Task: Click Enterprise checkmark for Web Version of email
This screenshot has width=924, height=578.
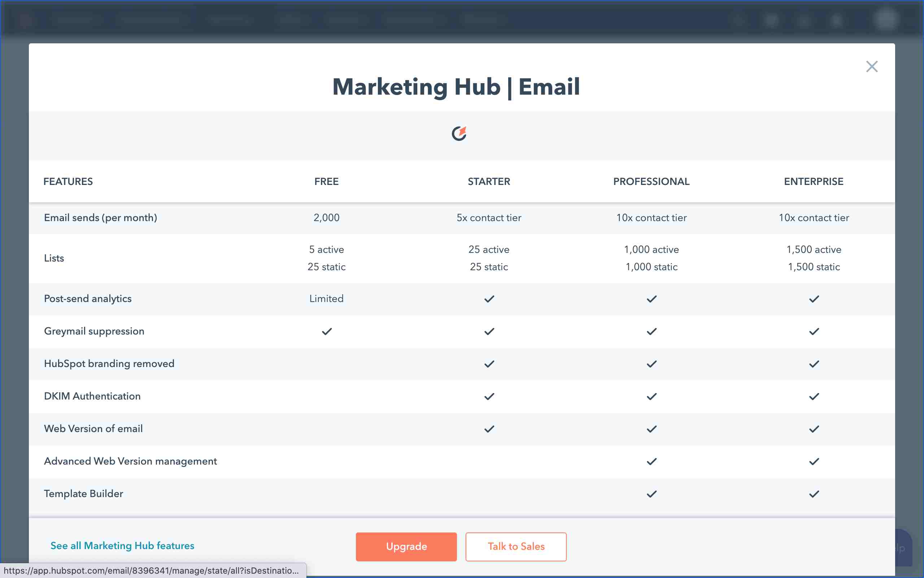Action: coord(814,428)
